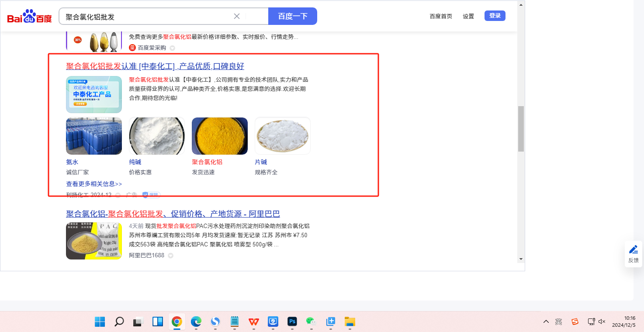
Task: Open Photoshop from the taskbar
Action: (x=292, y=322)
